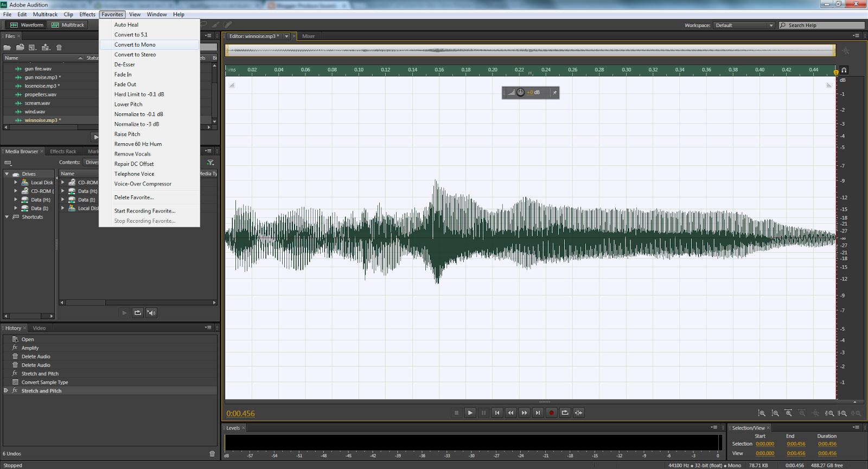The width and height of the screenshot is (868, 469).
Task: Switch to the Mixer tab
Action: pos(308,36)
